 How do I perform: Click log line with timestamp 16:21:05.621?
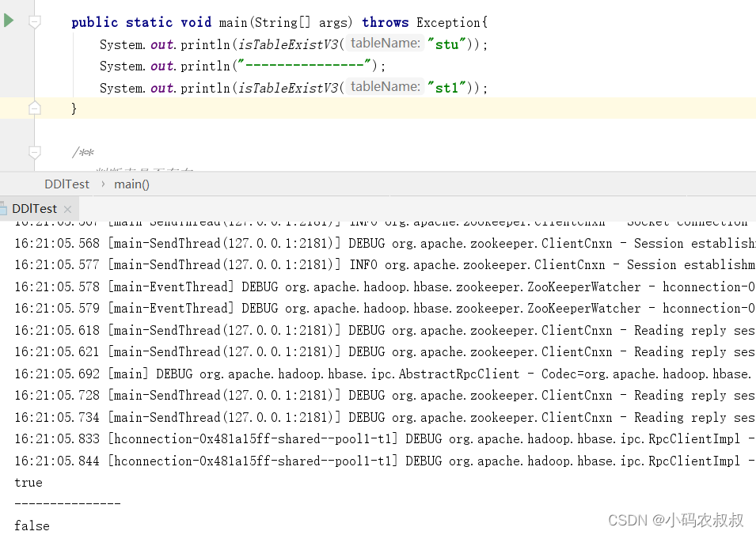point(385,352)
